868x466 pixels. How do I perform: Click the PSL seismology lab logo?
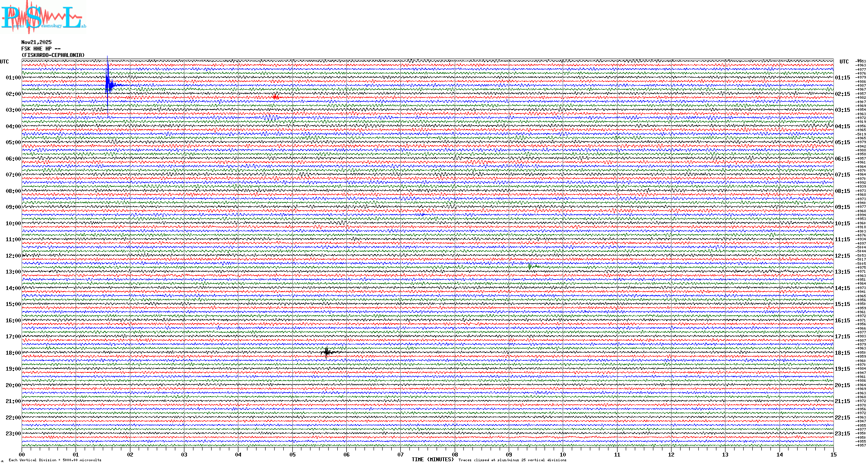pos(43,17)
